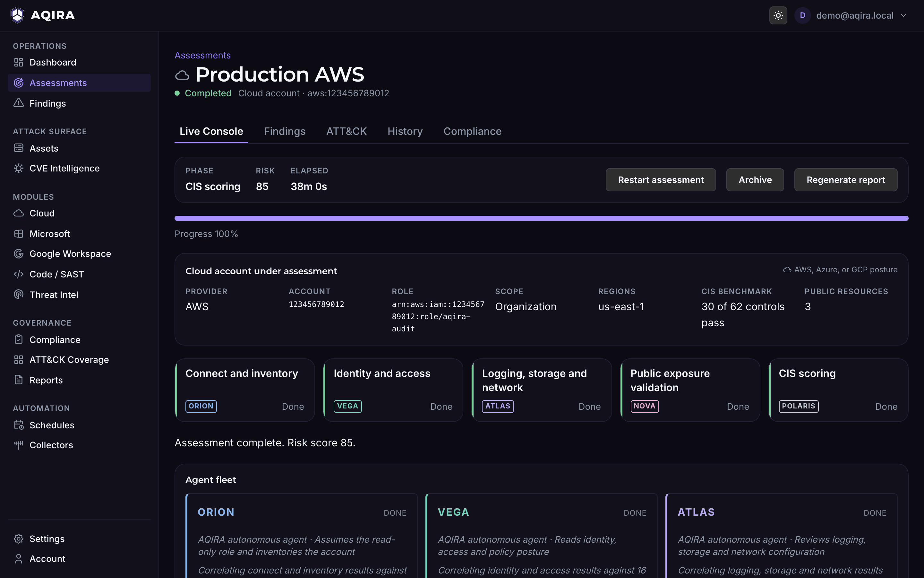924x578 pixels.
Task: Click the Dashboard grid icon in sidebar
Action: coord(18,62)
